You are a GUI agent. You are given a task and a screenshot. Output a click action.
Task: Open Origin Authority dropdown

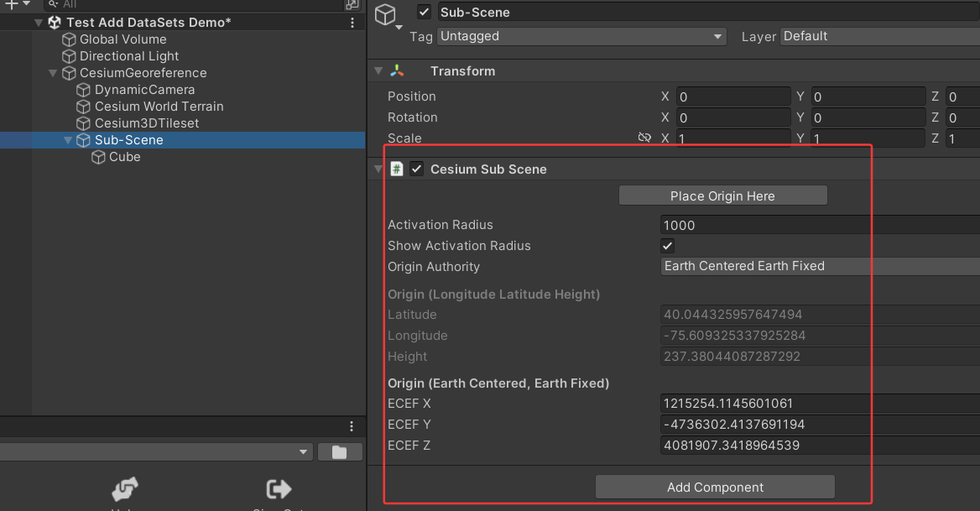tap(820, 266)
